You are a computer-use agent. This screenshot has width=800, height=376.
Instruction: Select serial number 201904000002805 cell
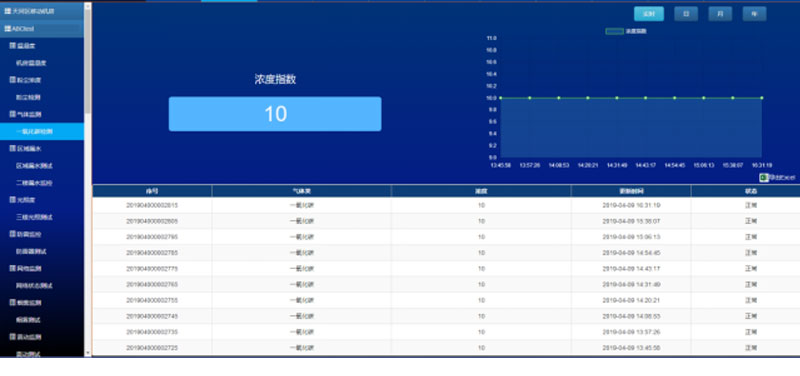152,221
